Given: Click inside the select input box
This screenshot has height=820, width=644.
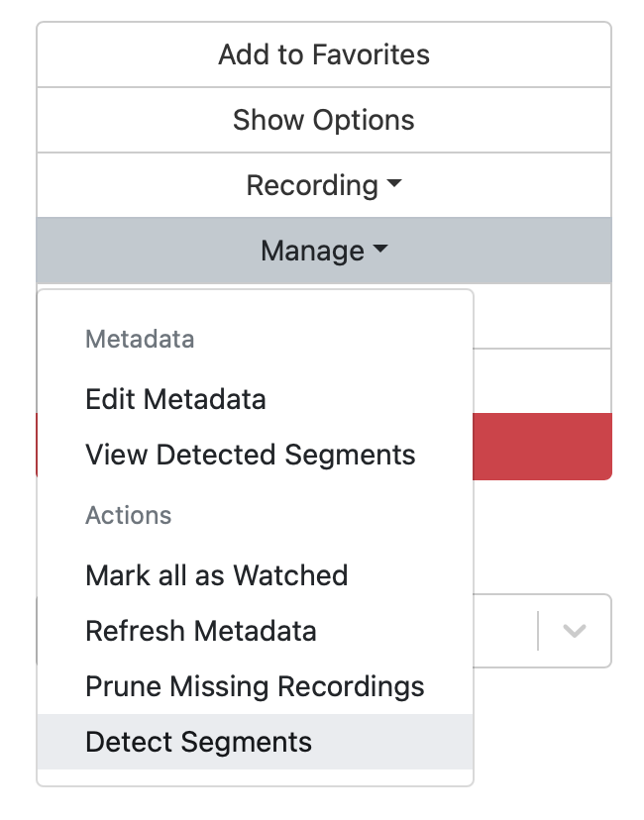Looking at the screenshot, I should click(x=504, y=631).
